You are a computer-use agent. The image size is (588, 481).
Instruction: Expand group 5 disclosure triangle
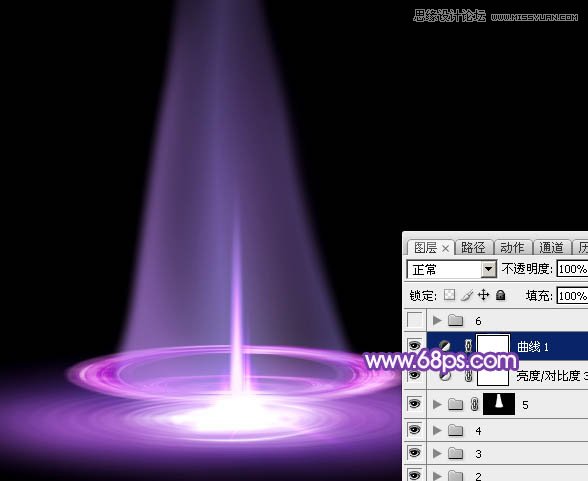pyautogui.click(x=436, y=405)
